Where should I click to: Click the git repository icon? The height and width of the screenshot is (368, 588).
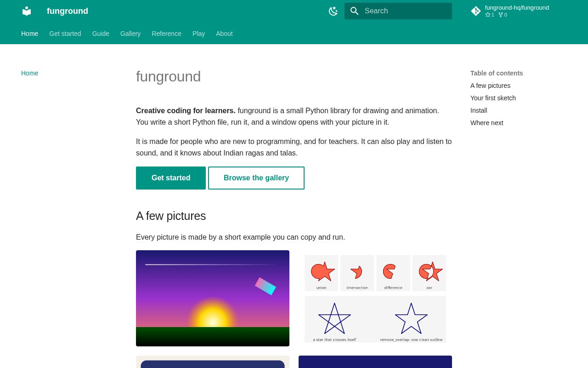click(476, 11)
